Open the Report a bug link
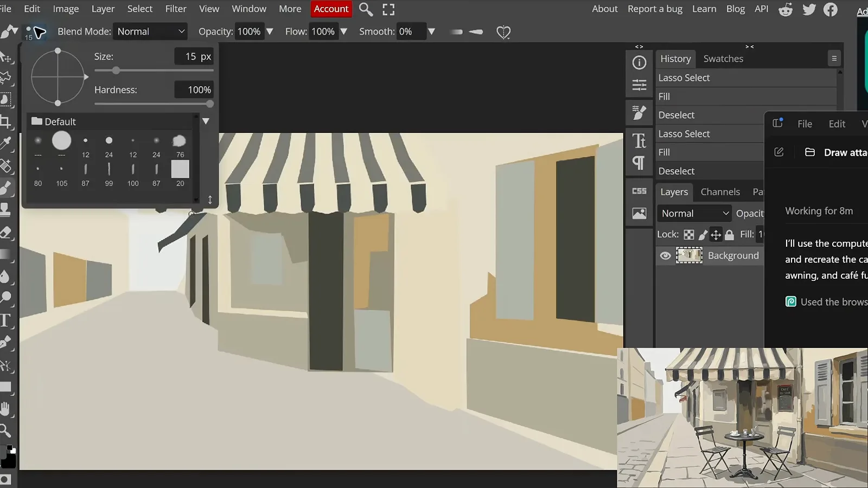Image resolution: width=868 pixels, height=488 pixels. pos(655,9)
